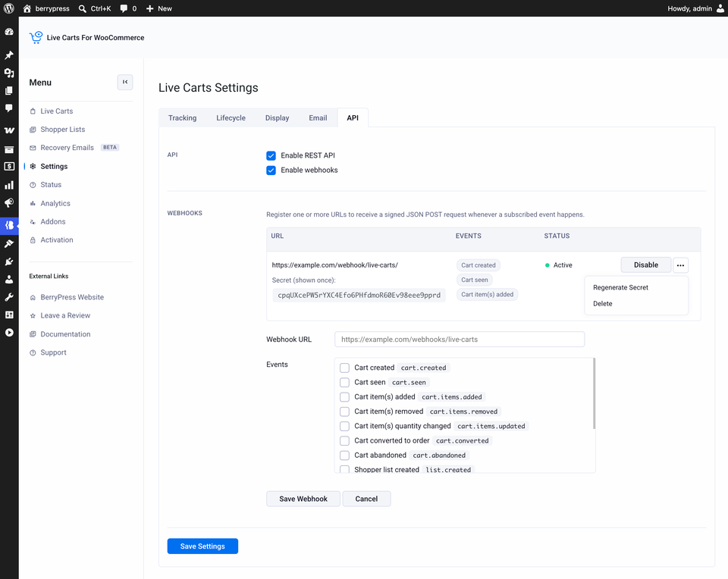Toggle the Enable webhooks checkbox
This screenshot has height=579, width=728.
pos(271,171)
